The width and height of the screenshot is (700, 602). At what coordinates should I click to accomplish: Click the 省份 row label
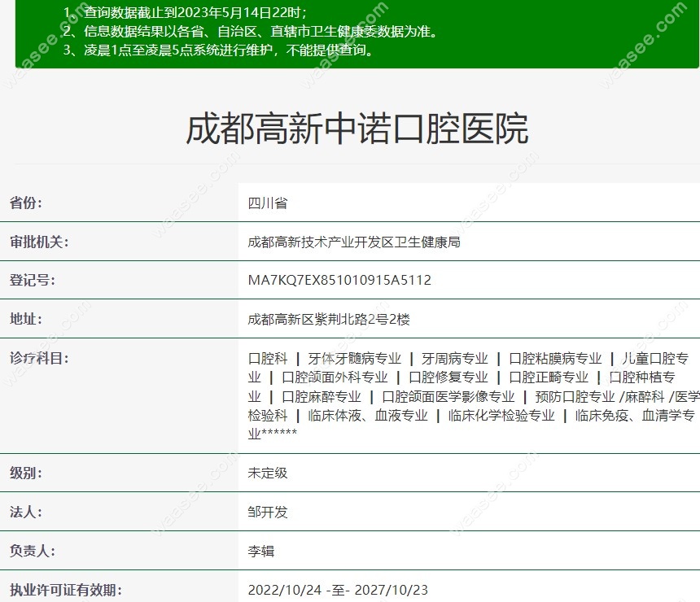tap(26, 203)
